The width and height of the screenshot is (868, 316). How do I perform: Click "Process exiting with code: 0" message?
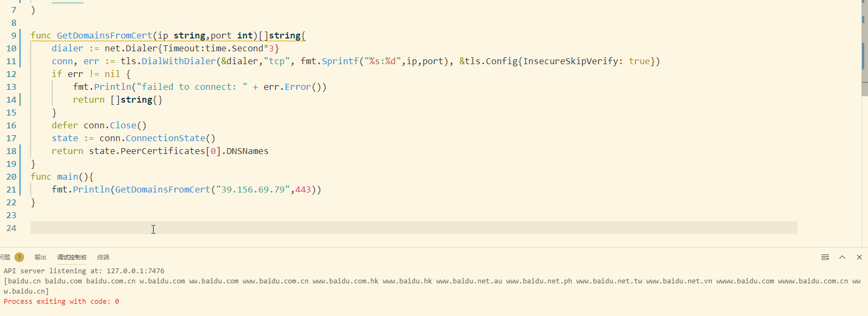(x=62, y=302)
